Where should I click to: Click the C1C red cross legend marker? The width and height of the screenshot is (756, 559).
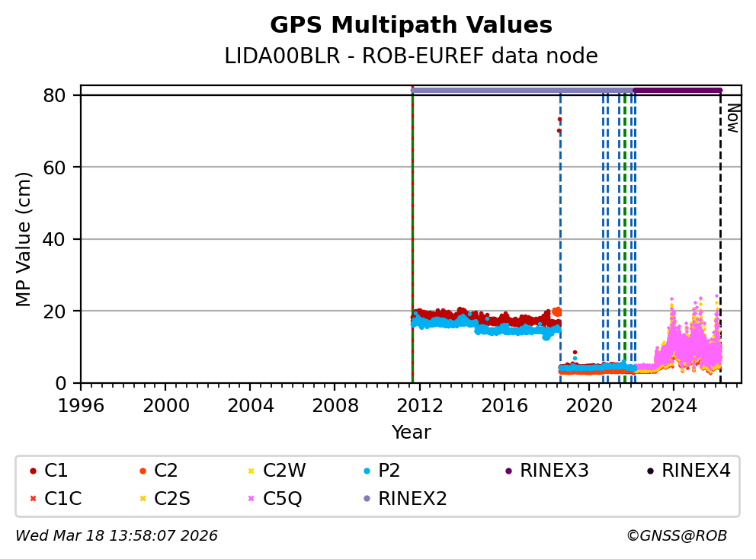pyautogui.click(x=33, y=499)
